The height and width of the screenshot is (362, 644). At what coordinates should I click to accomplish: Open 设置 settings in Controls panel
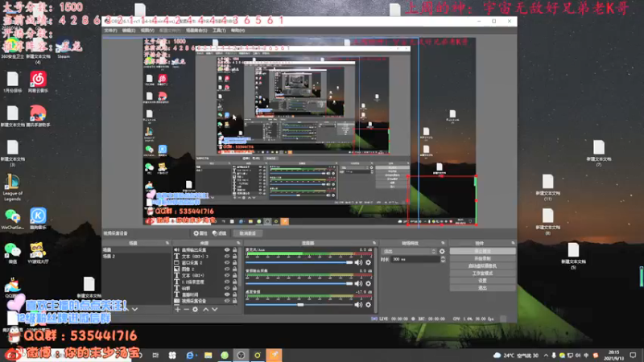click(x=482, y=281)
